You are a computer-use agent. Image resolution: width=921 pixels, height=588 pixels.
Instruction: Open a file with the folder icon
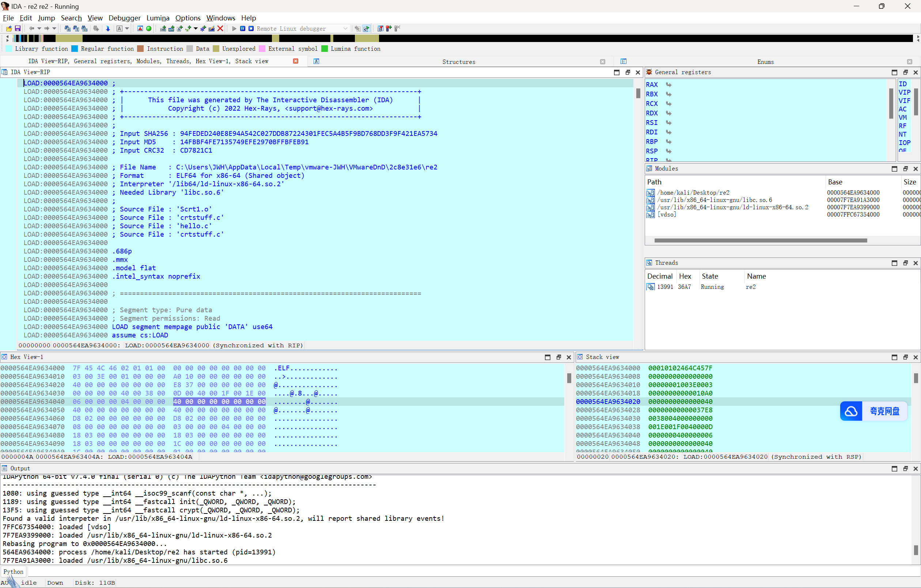click(x=9, y=29)
